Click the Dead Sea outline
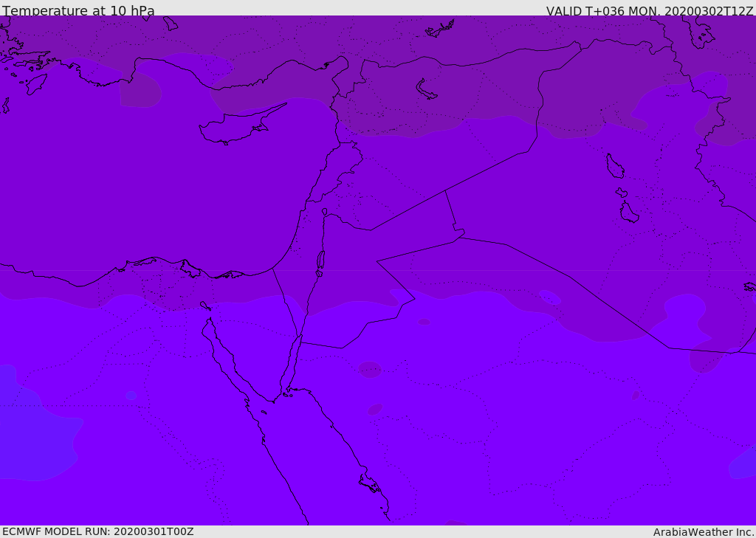This screenshot has width=756, height=538. point(320,260)
